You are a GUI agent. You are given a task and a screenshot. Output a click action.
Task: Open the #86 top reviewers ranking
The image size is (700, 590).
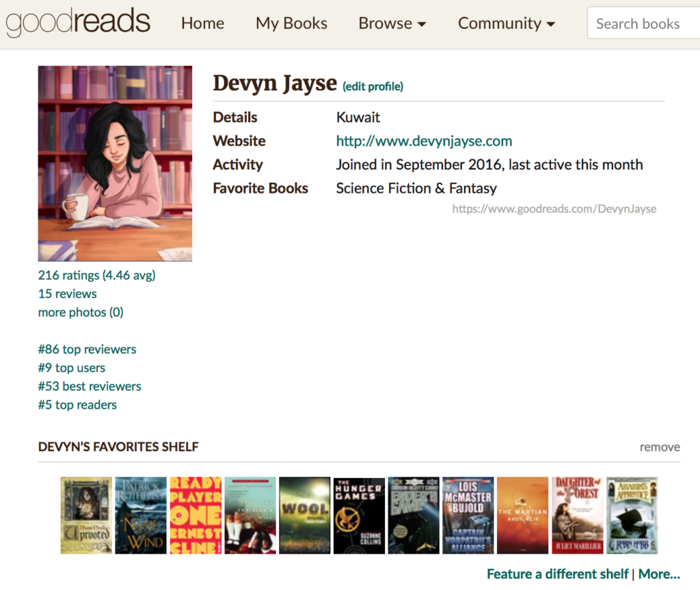(x=87, y=349)
